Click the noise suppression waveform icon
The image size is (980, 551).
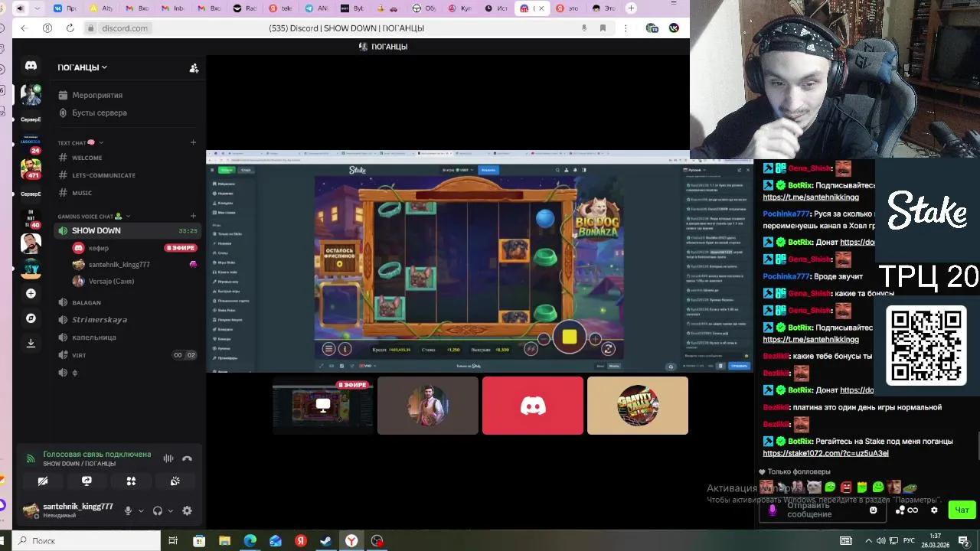pos(168,458)
